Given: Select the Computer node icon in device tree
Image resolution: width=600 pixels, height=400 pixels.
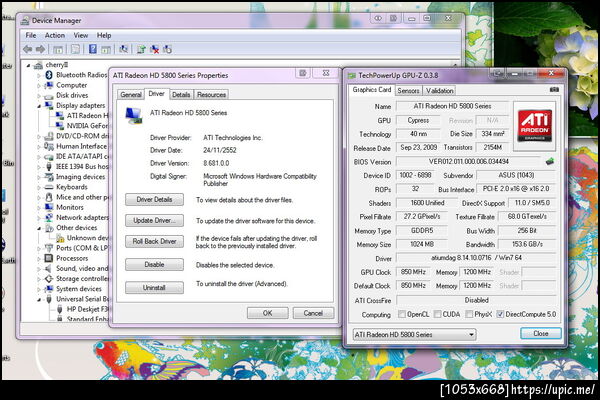Looking at the screenshot, I should click(49, 85).
